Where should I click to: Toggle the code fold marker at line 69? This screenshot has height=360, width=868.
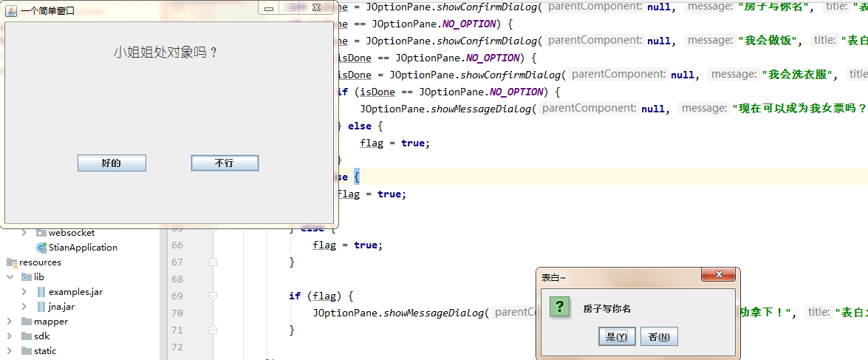[x=213, y=296]
